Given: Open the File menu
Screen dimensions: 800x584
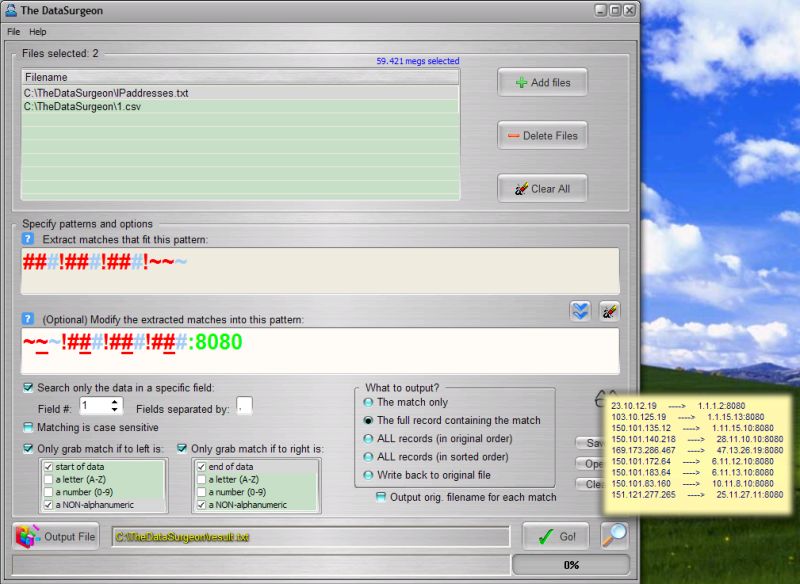Looking at the screenshot, I should [x=14, y=32].
